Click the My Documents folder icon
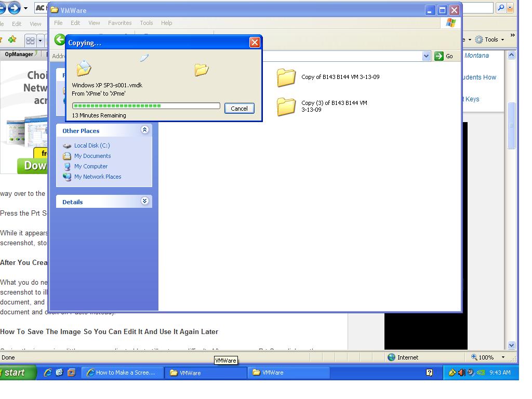 [x=67, y=156]
